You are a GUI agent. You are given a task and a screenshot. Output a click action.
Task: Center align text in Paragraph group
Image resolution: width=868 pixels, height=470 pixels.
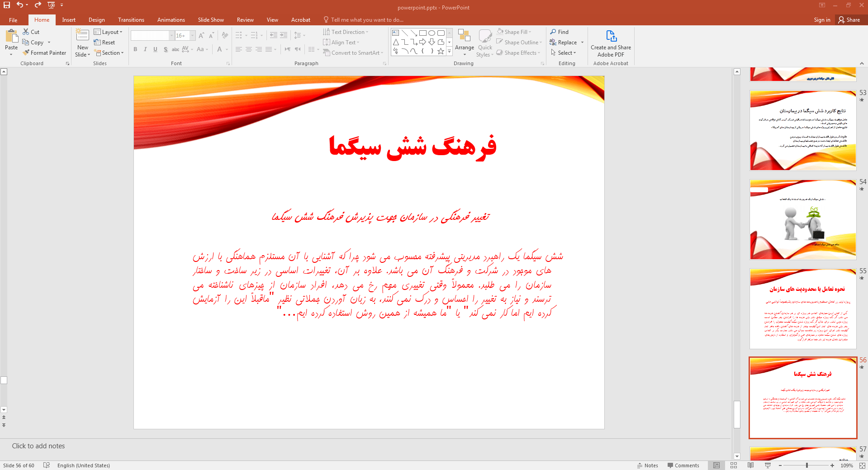249,49
